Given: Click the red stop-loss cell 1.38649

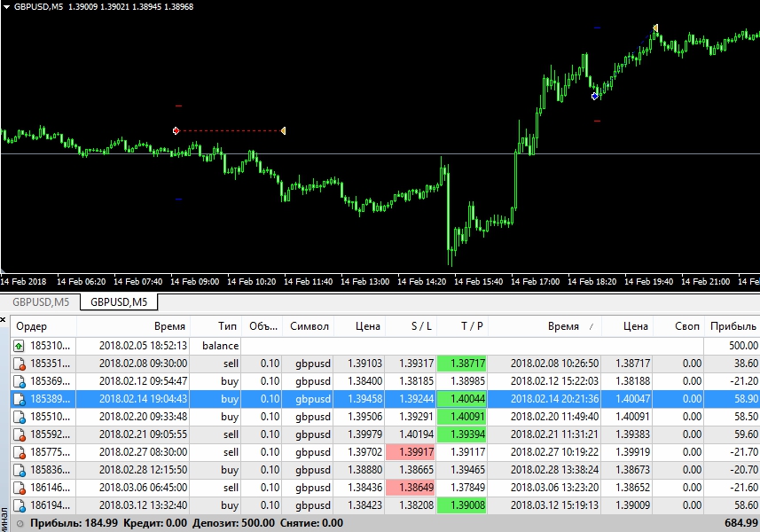Looking at the screenshot, I should 411,488.
